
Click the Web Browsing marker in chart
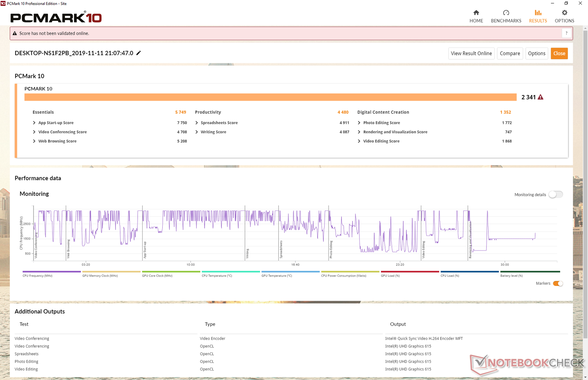[68, 249]
